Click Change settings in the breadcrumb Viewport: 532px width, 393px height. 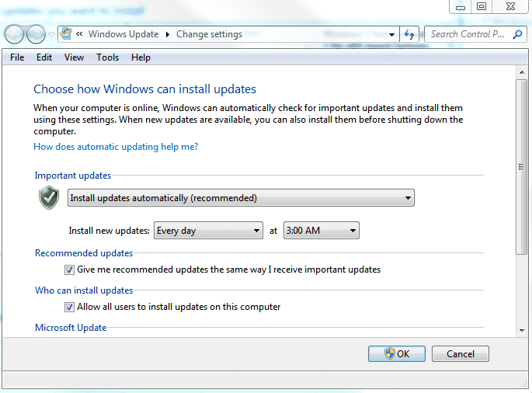[210, 34]
